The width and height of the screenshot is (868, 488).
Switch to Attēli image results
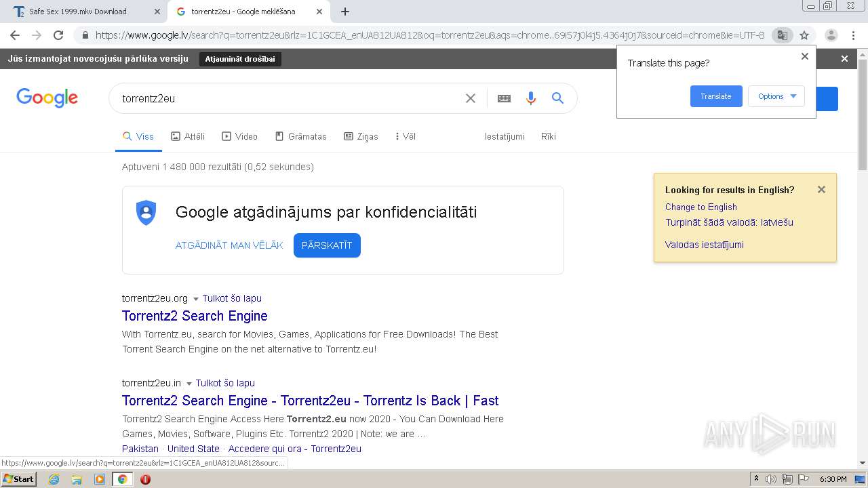click(x=188, y=136)
